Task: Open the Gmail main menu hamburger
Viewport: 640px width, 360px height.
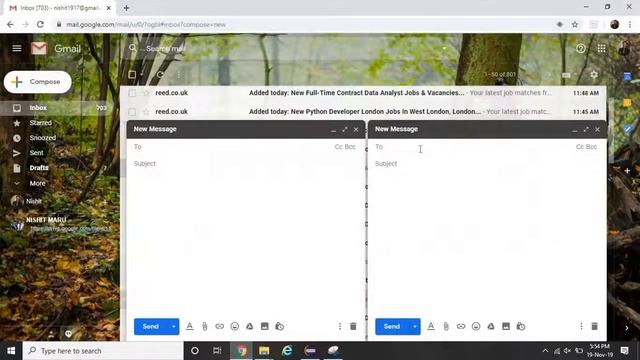Action: 17,49
